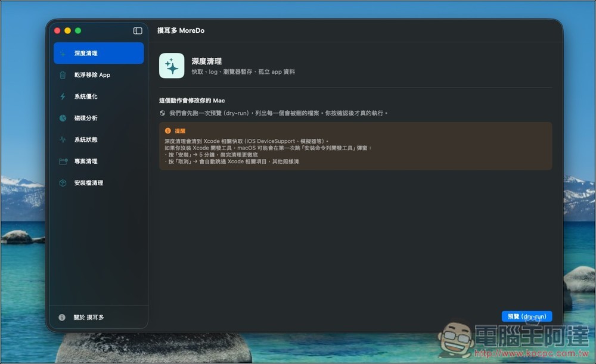Toggle the sidebar icon in the titlebar
This screenshot has height=364, width=596.
click(x=138, y=30)
